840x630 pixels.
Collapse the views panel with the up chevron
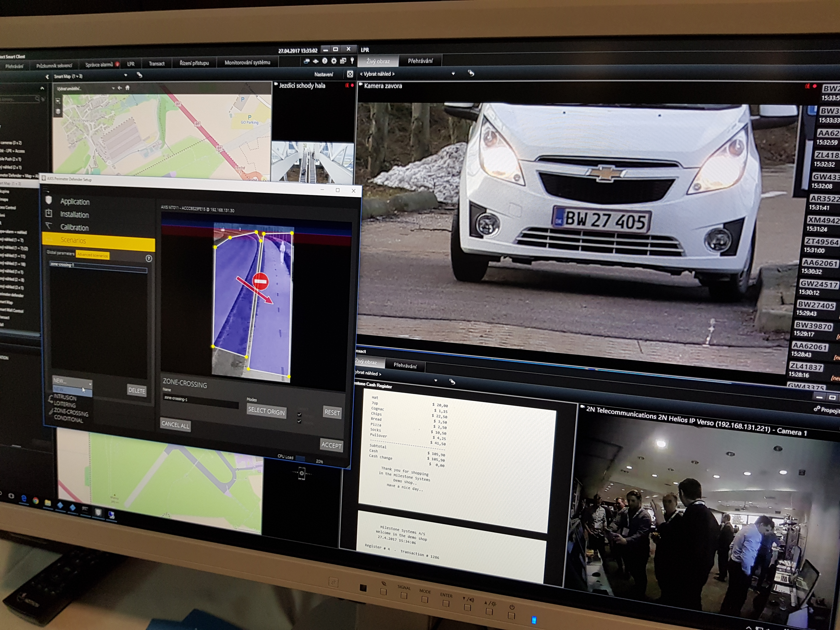pos(42,88)
